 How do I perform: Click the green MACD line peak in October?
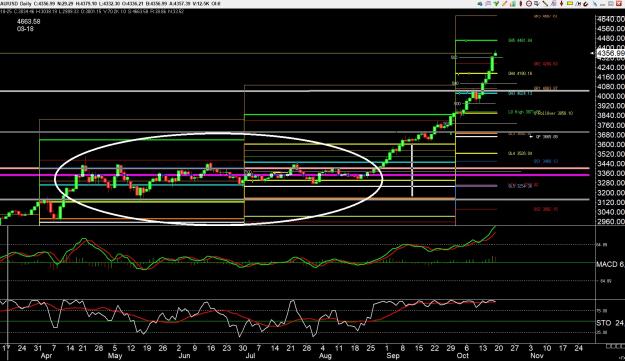[x=494, y=227]
